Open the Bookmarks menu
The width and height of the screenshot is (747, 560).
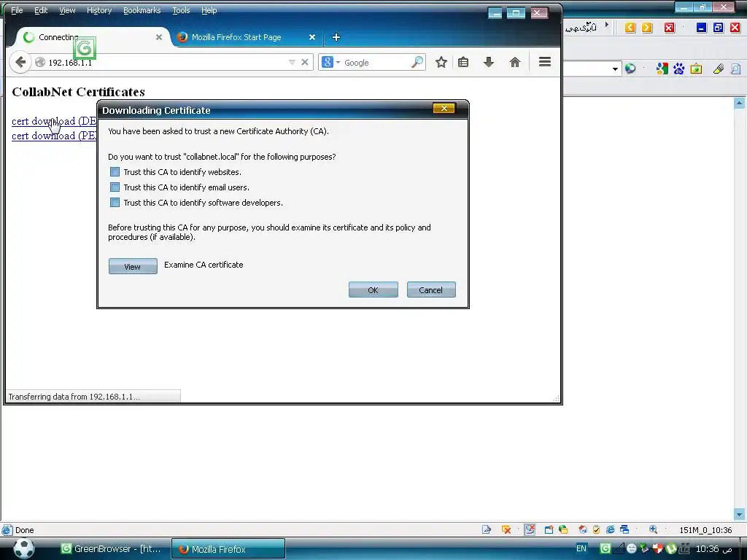coord(142,10)
